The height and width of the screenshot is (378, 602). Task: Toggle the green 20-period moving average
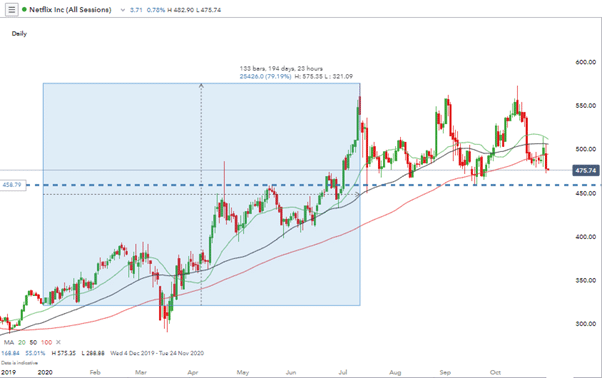[x=22, y=342]
